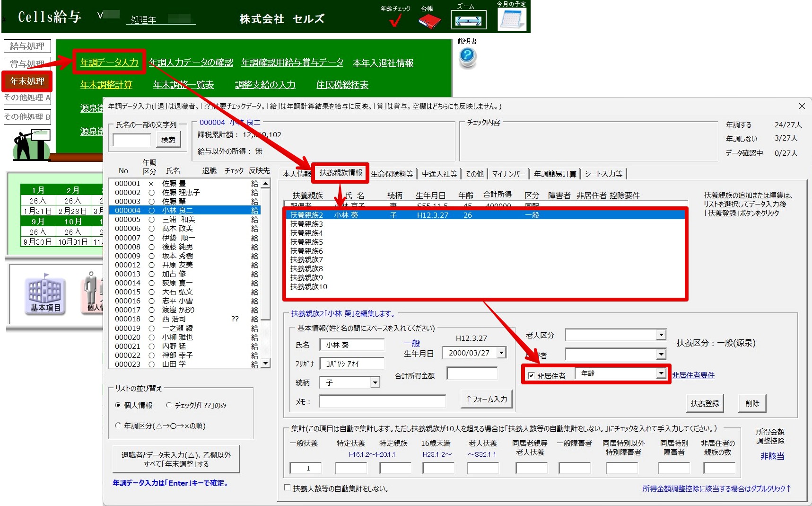The height and width of the screenshot is (506, 812).
Task: Enable the 扶養人数等の自動集計をしない checkbox
Action: [287, 488]
